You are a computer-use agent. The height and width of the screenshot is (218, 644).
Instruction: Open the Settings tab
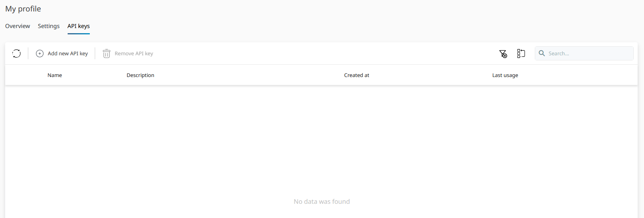(x=49, y=26)
